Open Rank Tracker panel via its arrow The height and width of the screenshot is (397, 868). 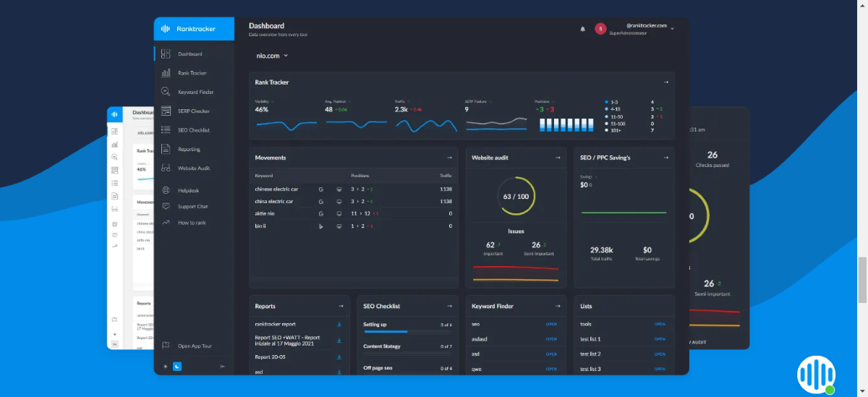click(666, 82)
